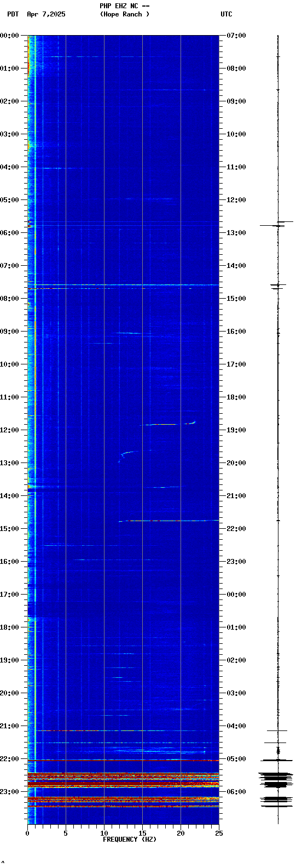Select the 08:00 label on PDT axis
The image size is (302, 868).
9,299
